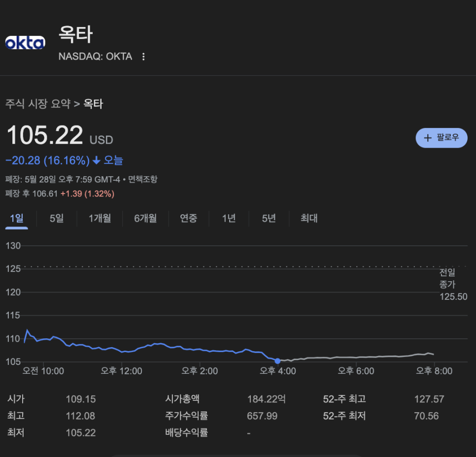The width and height of the screenshot is (476, 457).
Task: Click the 옥타 company title
Action: 75,34
